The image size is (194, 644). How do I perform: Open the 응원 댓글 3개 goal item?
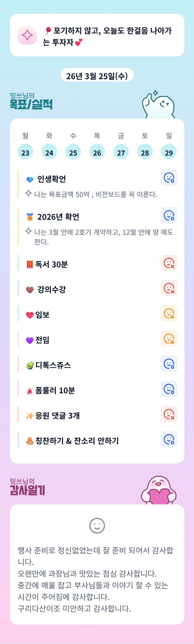coord(57,416)
